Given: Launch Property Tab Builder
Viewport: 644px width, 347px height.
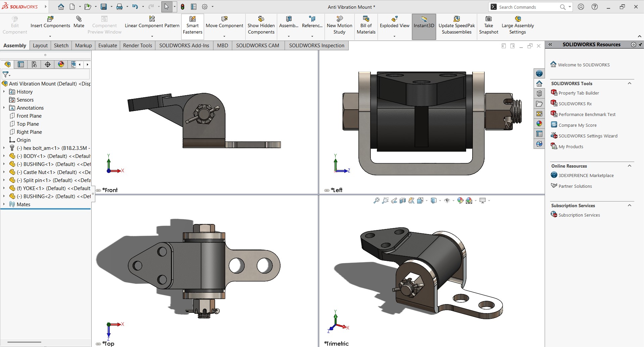Looking at the screenshot, I should [x=579, y=93].
